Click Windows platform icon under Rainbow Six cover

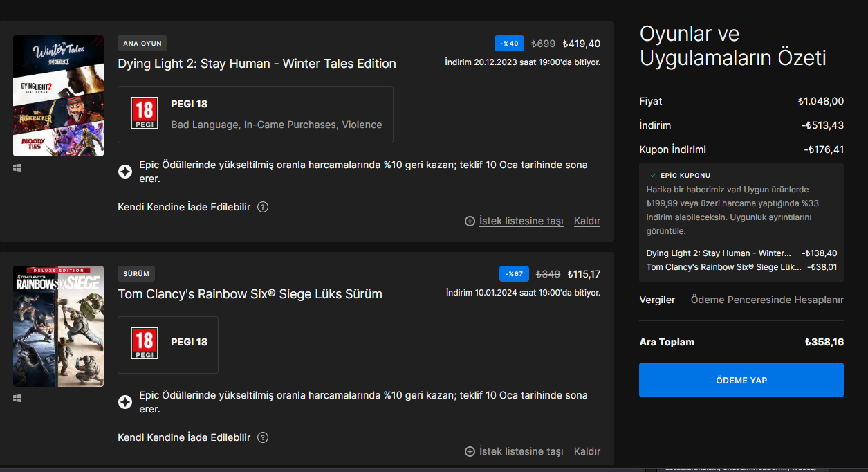click(17, 398)
